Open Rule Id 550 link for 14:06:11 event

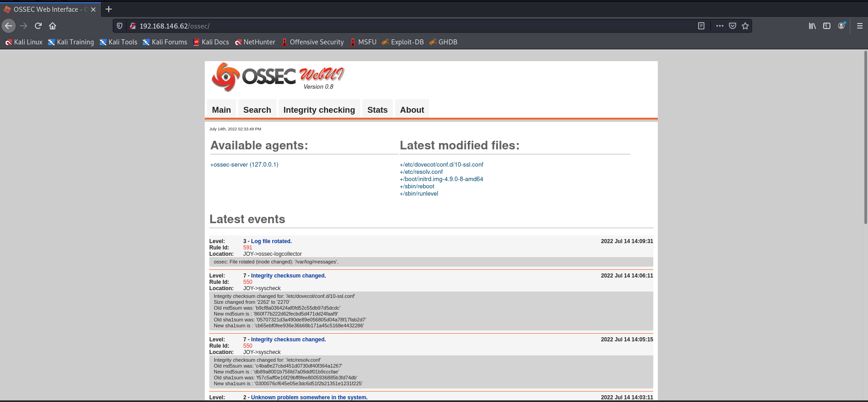(248, 282)
